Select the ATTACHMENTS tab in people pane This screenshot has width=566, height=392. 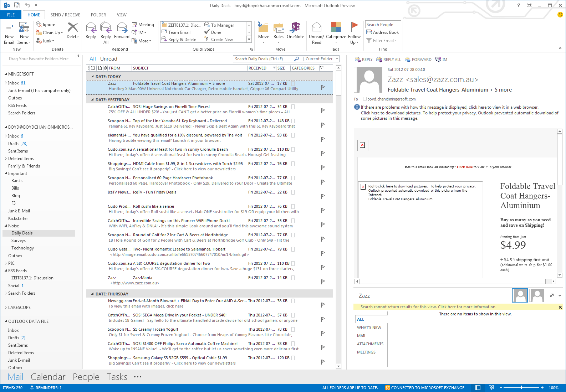click(x=370, y=344)
